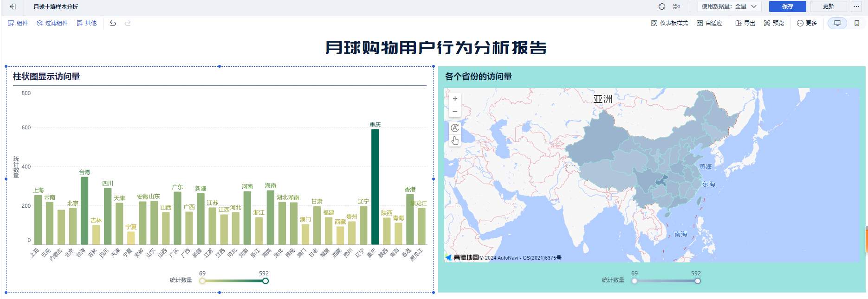Click the bar chart's right-middle resize handle
The image size is (868, 299).
[434, 179]
